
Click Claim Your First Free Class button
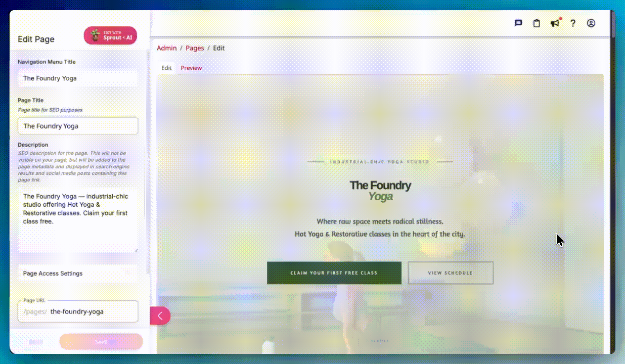tap(334, 273)
